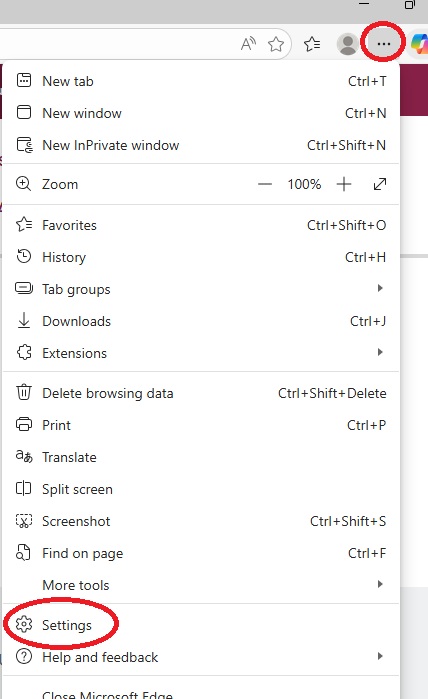Open History from the menu
The height and width of the screenshot is (699, 428).
point(201,257)
